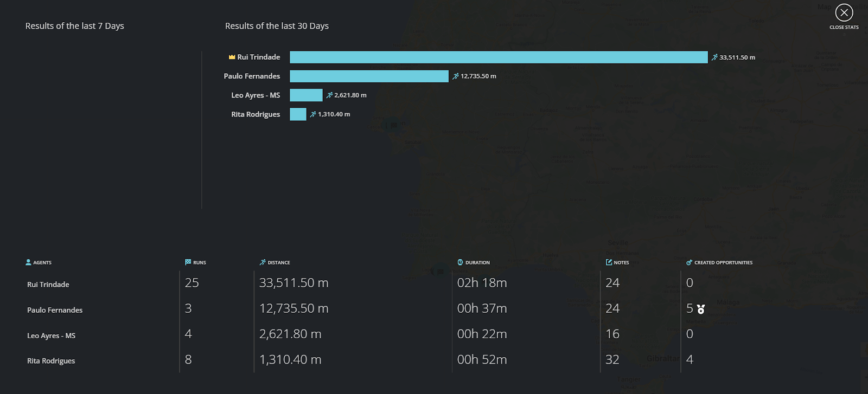
Task: Select Paulo Fernandes's bar in the chart
Action: (x=369, y=76)
